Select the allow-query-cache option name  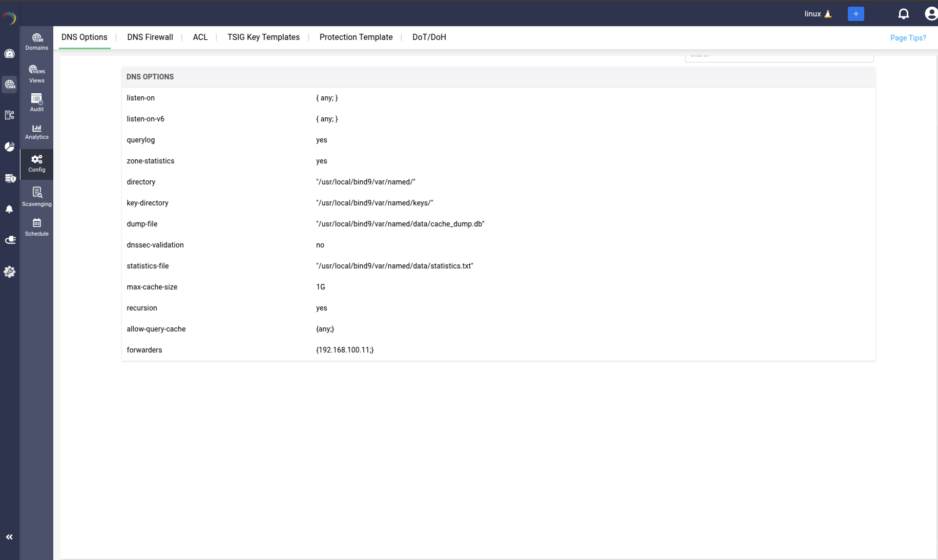click(x=156, y=329)
